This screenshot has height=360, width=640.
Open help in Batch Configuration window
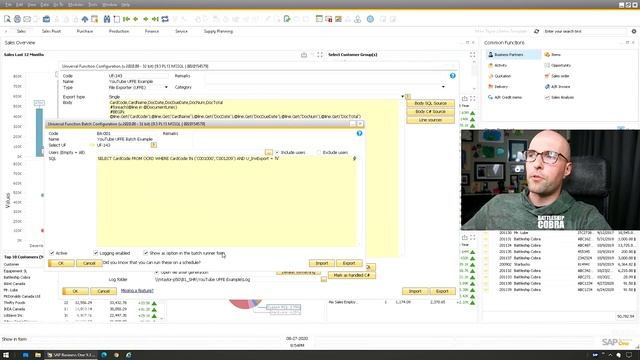tap(359, 133)
